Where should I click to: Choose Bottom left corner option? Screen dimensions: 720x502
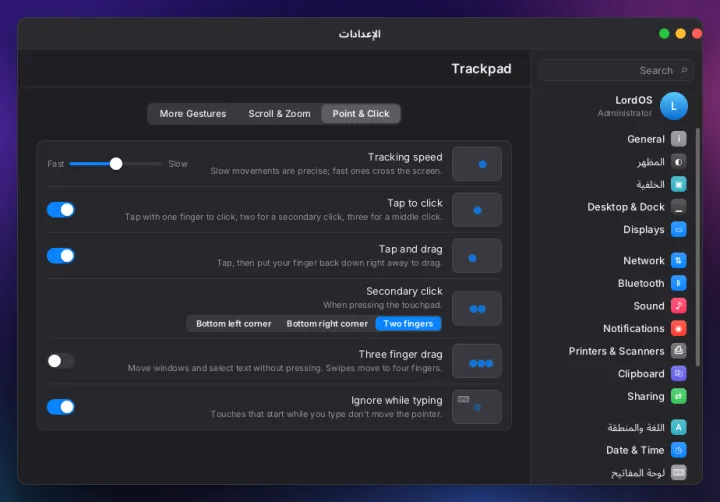point(233,324)
